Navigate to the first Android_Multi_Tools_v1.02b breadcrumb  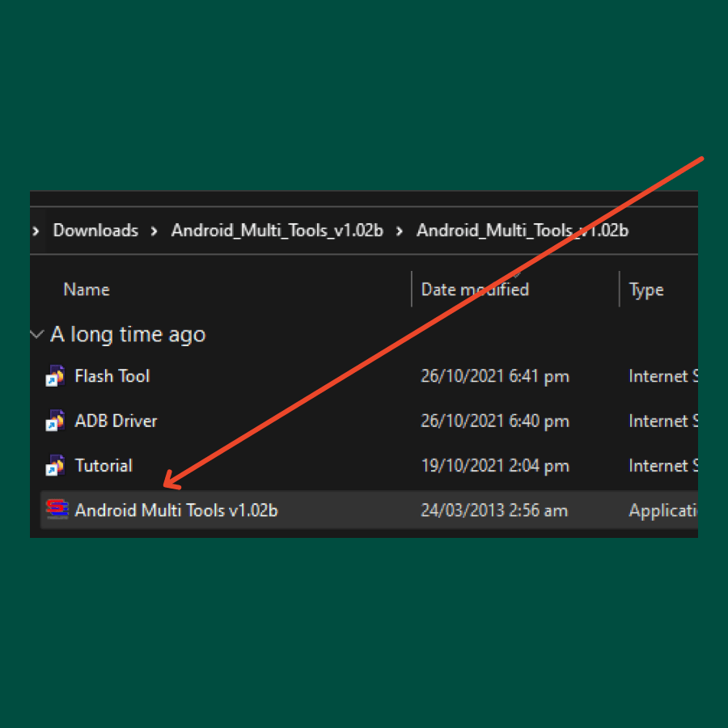pos(277,231)
